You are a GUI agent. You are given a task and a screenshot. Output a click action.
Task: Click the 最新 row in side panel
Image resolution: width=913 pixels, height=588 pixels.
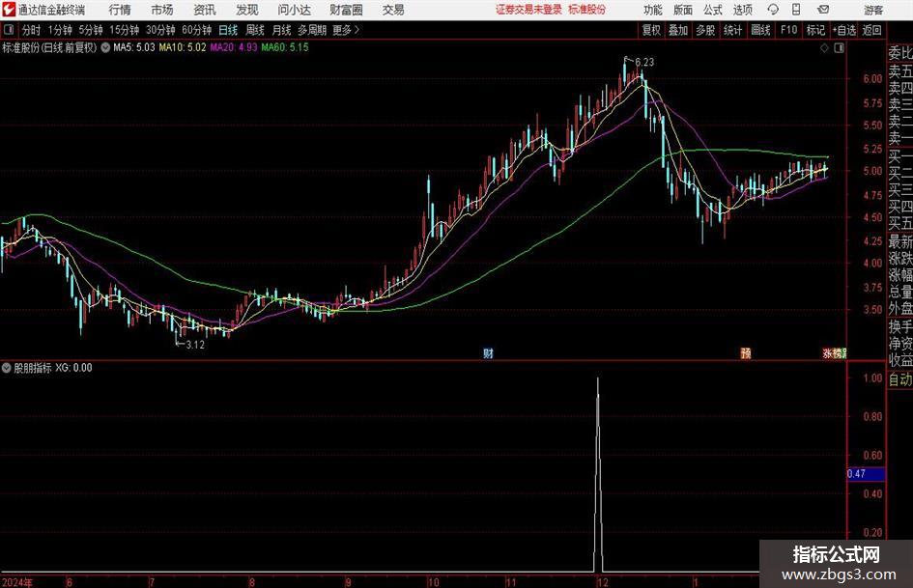pos(900,240)
